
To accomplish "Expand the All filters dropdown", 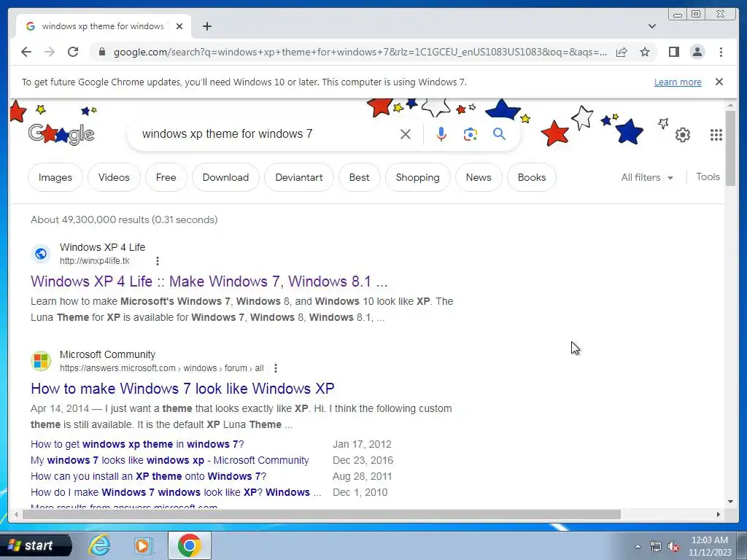I will click(647, 177).
